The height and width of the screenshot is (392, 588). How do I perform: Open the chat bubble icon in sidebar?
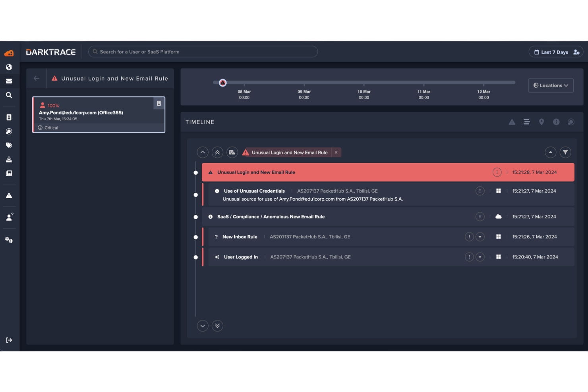pyautogui.click(x=9, y=131)
